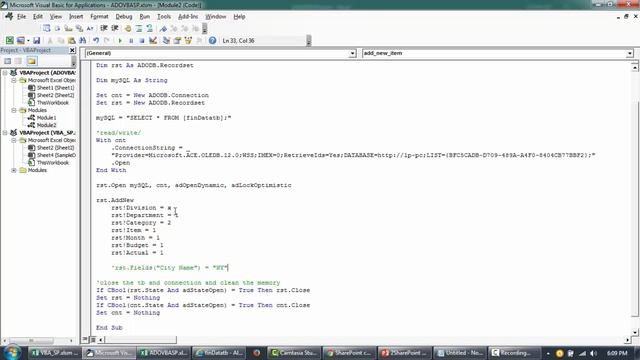
Task: Open the File menu
Action: [21, 17]
